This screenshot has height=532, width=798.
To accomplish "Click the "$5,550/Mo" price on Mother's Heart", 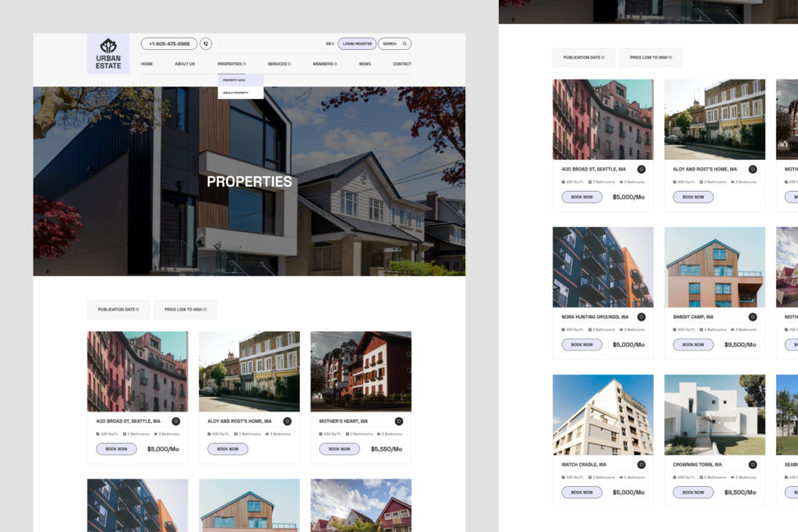I will pyautogui.click(x=387, y=449).
